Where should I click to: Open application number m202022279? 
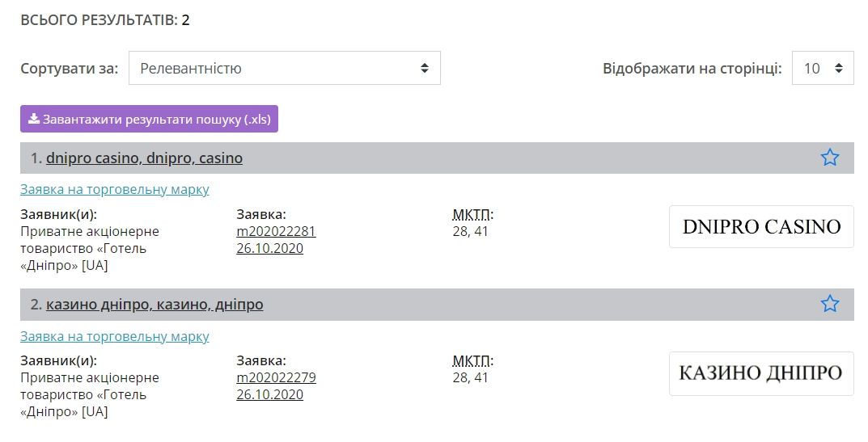(x=276, y=377)
